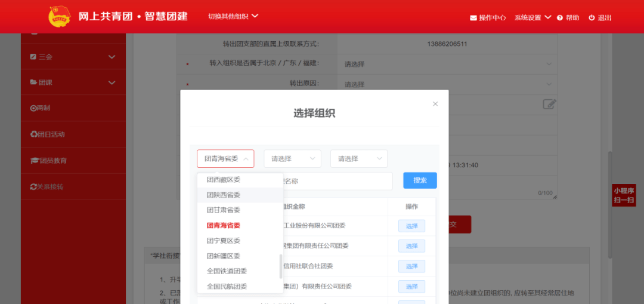Click the 退出 power icon

[592, 18]
